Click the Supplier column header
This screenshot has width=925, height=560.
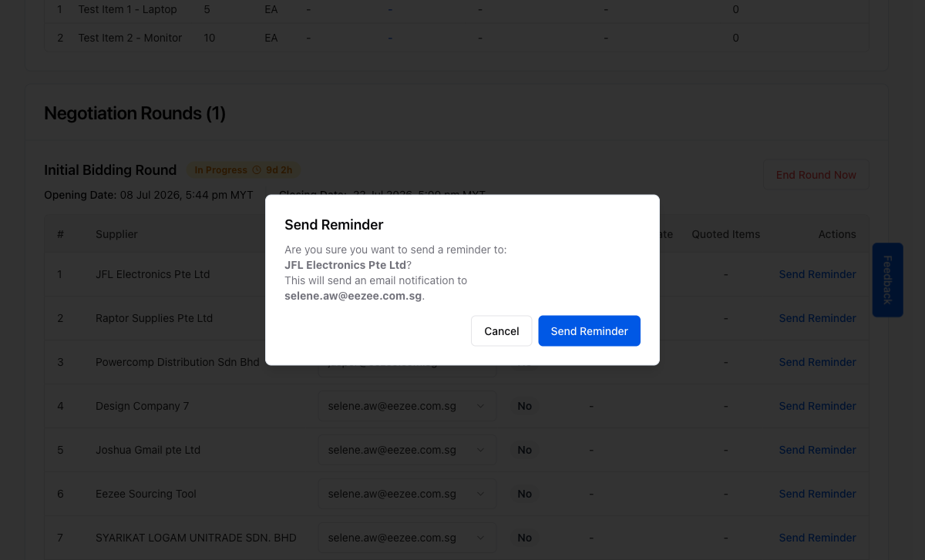click(116, 234)
